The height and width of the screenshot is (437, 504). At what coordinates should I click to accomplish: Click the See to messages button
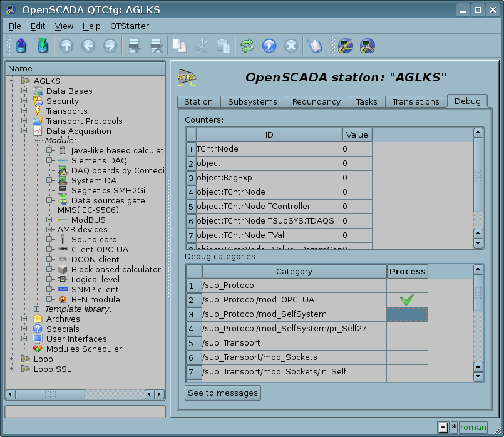[x=223, y=393]
